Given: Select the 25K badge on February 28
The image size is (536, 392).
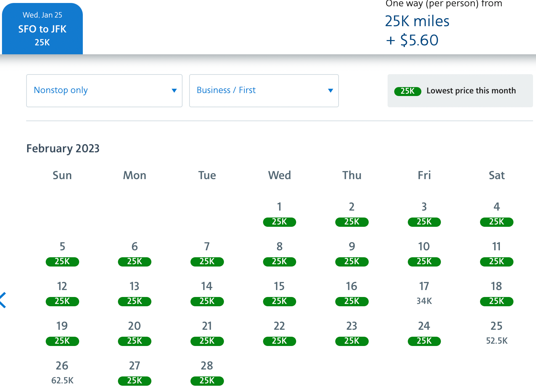Looking at the screenshot, I should [207, 381].
